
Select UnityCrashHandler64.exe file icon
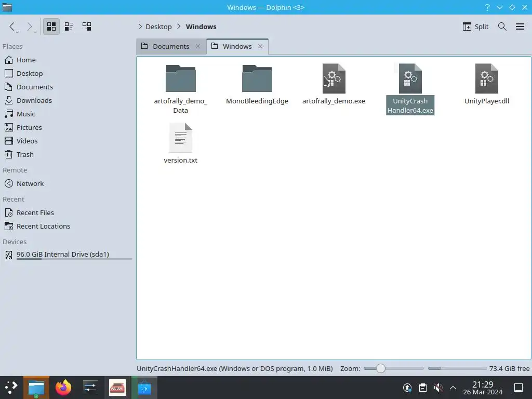[x=410, y=78]
